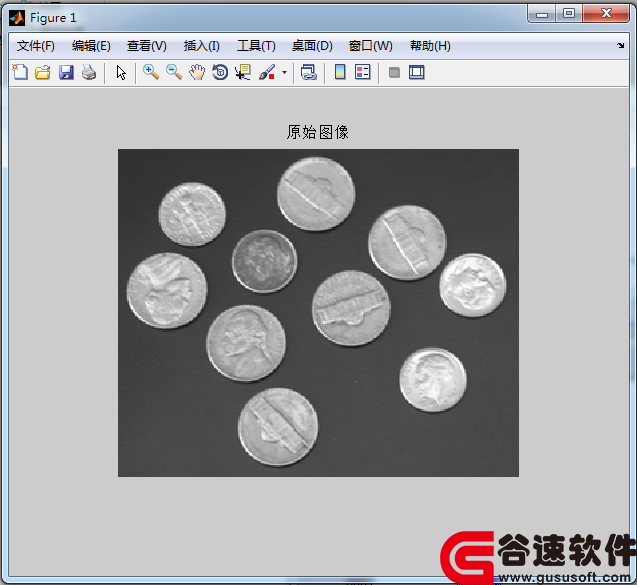Click the 原始图像 plot title
The width and height of the screenshot is (637, 585).
318,132
